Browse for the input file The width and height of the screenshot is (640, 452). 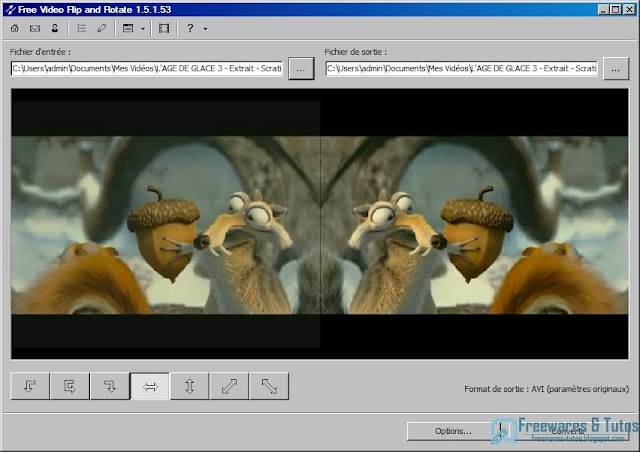[x=301, y=68]
